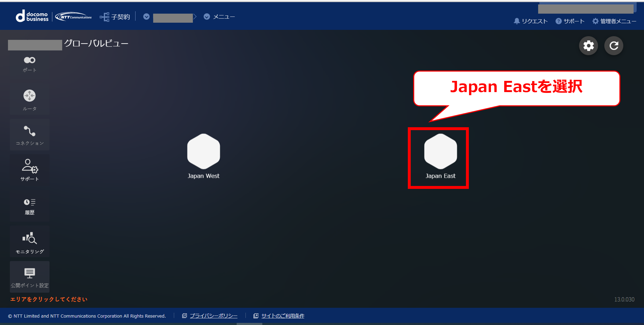
Task: Click the horizontal scrollbar thumb at bottom
Action: point(249,324)
